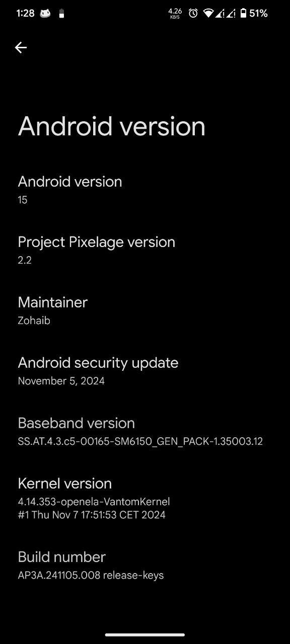Tap the small battery notification icon
The width and height of the screenshot is (290, 644).
tap(61, 14)
